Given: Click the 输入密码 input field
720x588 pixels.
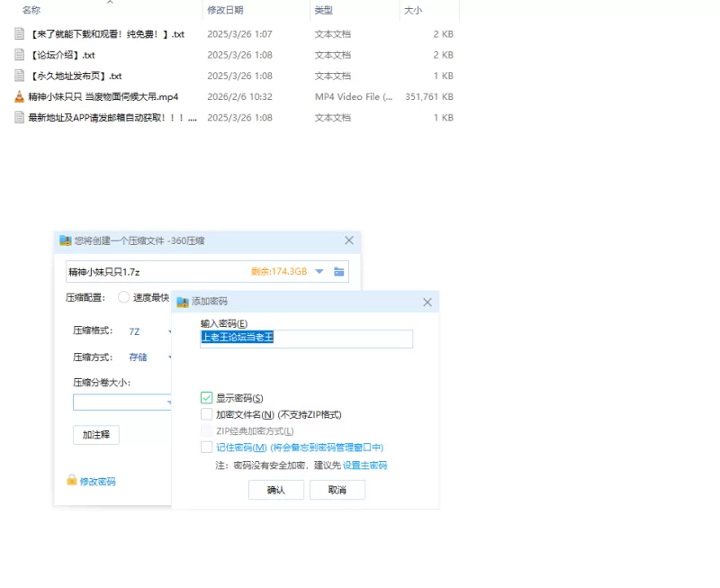Looking at the screenshot, I should (306, 339).
